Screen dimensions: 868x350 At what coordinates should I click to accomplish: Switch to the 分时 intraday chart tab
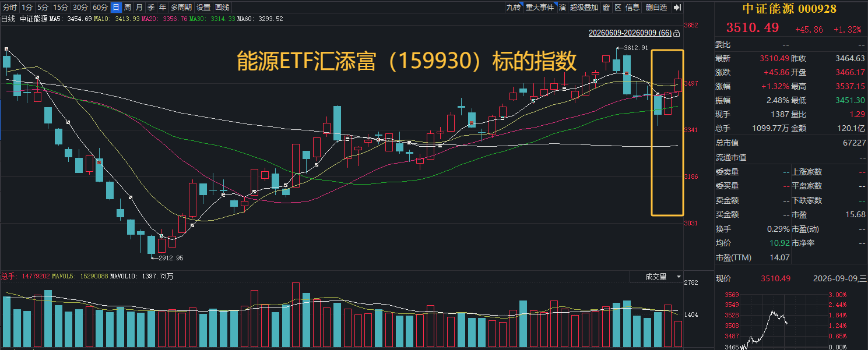pyautogui.click(x=10, y=8)
